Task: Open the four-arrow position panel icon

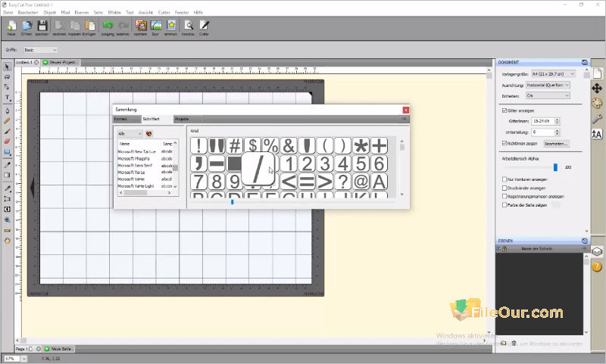Action: [x=597, y=89]
